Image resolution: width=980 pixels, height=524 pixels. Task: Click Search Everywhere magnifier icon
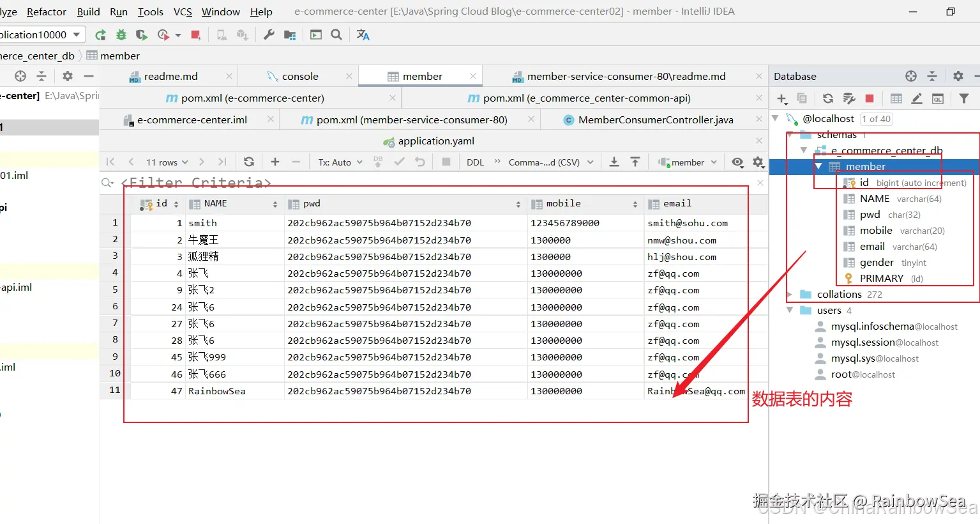pyautogui.click(x=336, y=35)
